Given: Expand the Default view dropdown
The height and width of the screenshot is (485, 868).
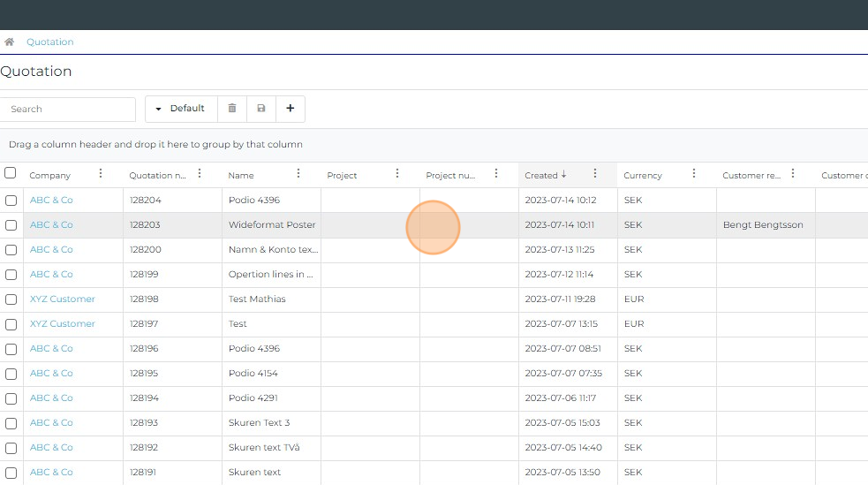Looking at the screenshot, I should click(180, 109).
